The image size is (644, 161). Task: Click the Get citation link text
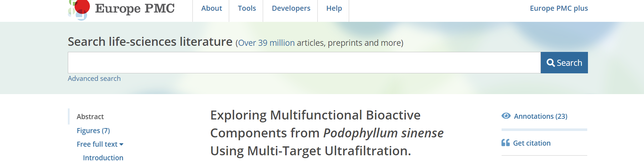(532, 143)
